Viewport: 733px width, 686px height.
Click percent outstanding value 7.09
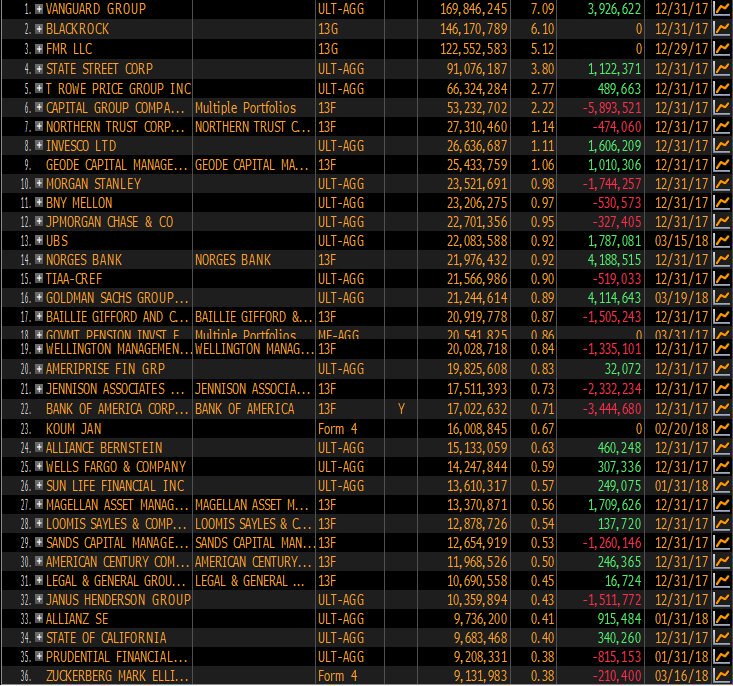tap(542, 9)
